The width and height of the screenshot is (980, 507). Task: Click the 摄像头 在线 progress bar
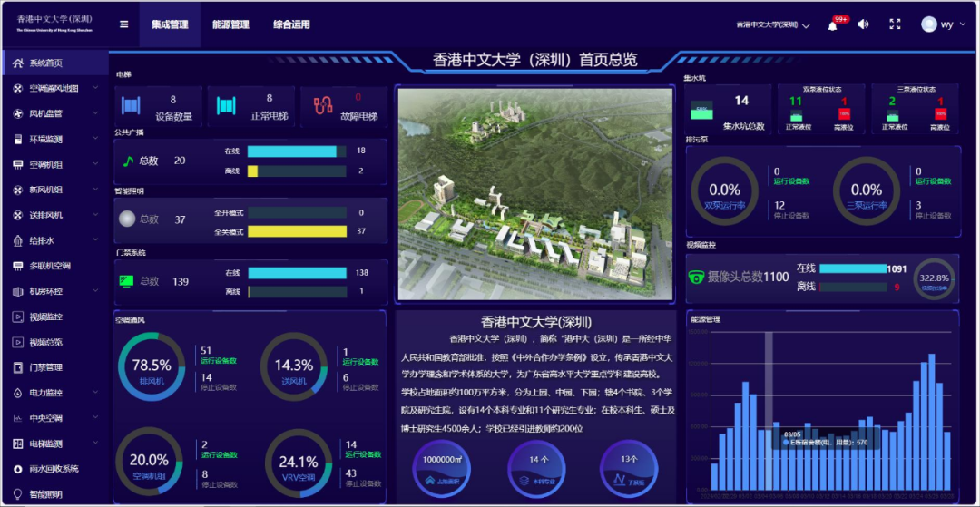853,268
